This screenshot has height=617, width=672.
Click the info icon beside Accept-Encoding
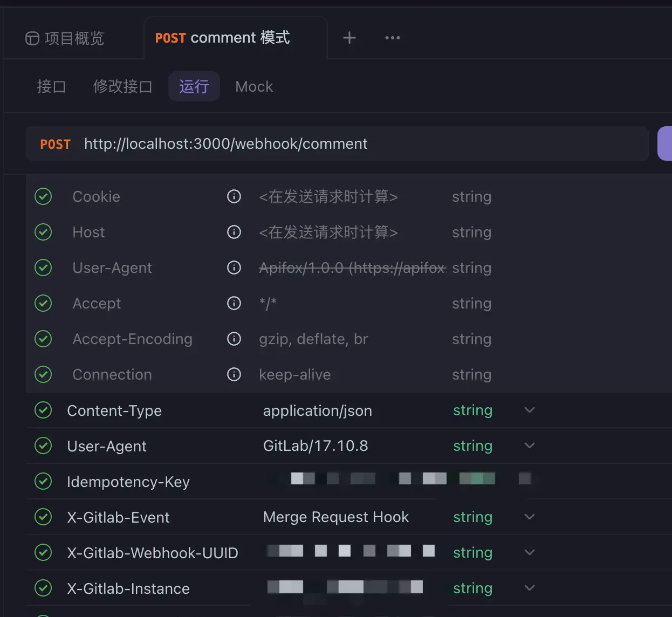pyautogui.click(x=234, y=339)
